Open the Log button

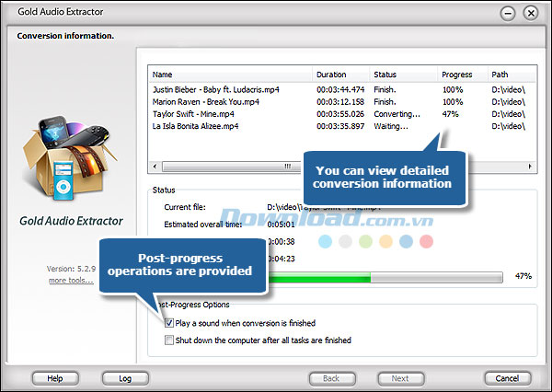coord(124,378)
